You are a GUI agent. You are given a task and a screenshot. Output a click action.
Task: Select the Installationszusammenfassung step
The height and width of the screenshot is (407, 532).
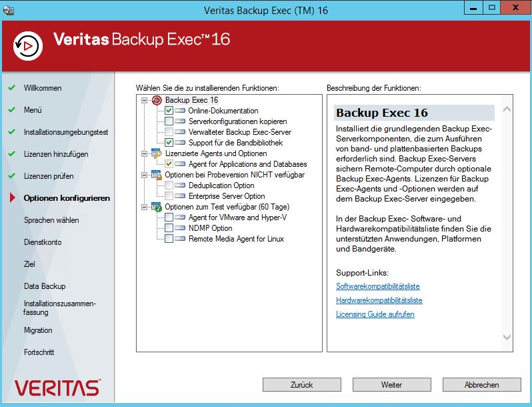tap(60, 308)
